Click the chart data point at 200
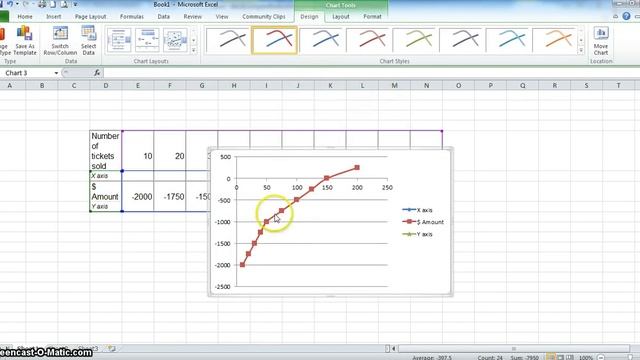 coord(357,167)
